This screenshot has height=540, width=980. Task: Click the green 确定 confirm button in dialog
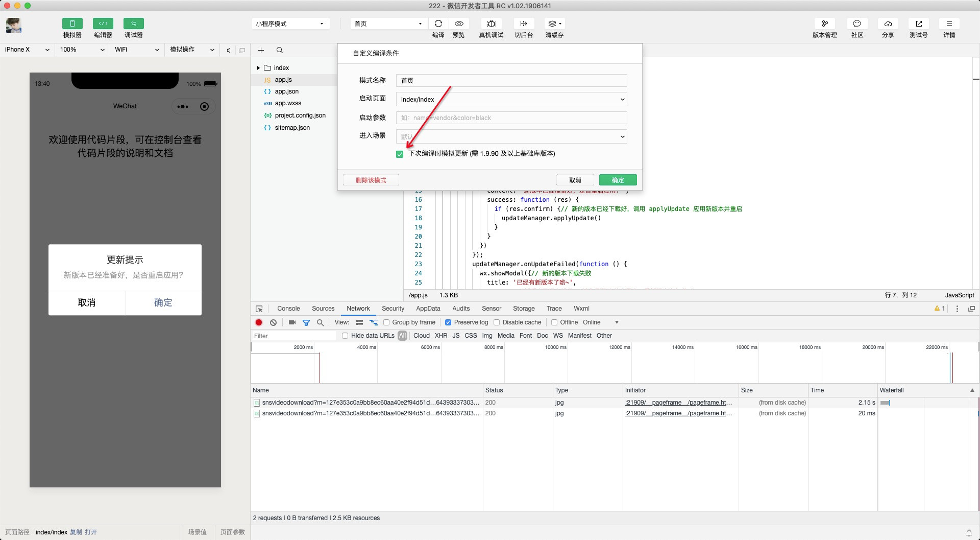[618, 180]
